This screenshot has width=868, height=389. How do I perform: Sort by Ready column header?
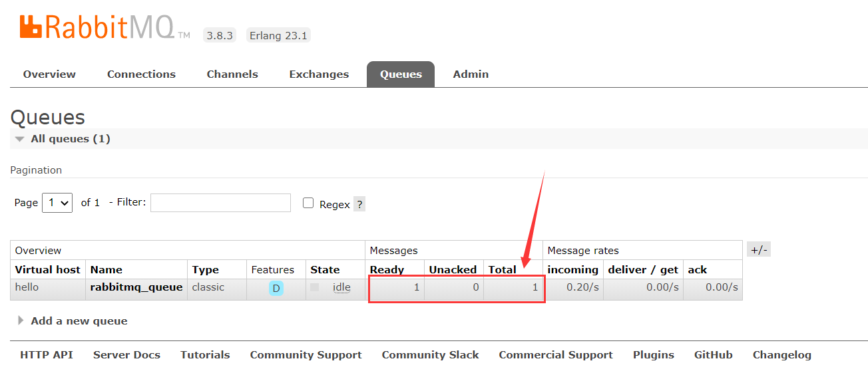(387, 270)
